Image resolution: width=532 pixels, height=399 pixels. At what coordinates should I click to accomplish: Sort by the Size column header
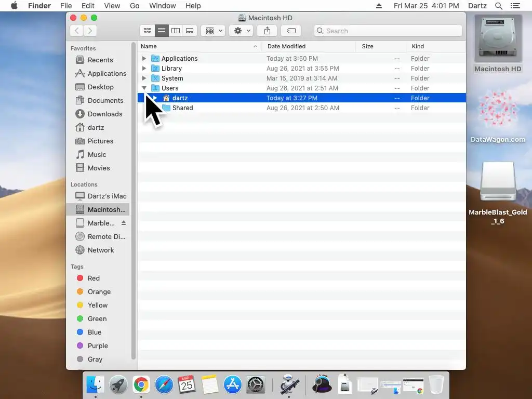[381, 46]
